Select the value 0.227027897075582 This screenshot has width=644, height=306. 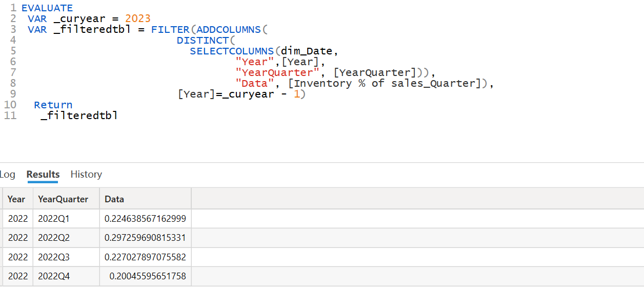(145, 257)
